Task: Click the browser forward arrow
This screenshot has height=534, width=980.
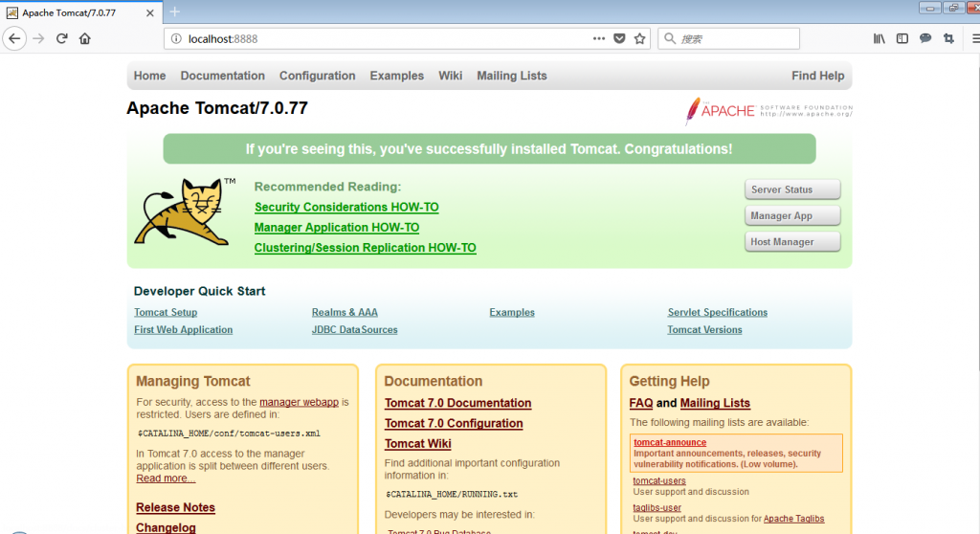Action: coord(38,39)
